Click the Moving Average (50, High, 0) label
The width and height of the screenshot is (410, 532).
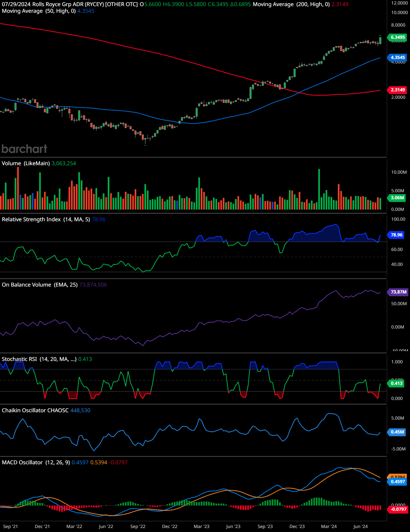(39, 11)
